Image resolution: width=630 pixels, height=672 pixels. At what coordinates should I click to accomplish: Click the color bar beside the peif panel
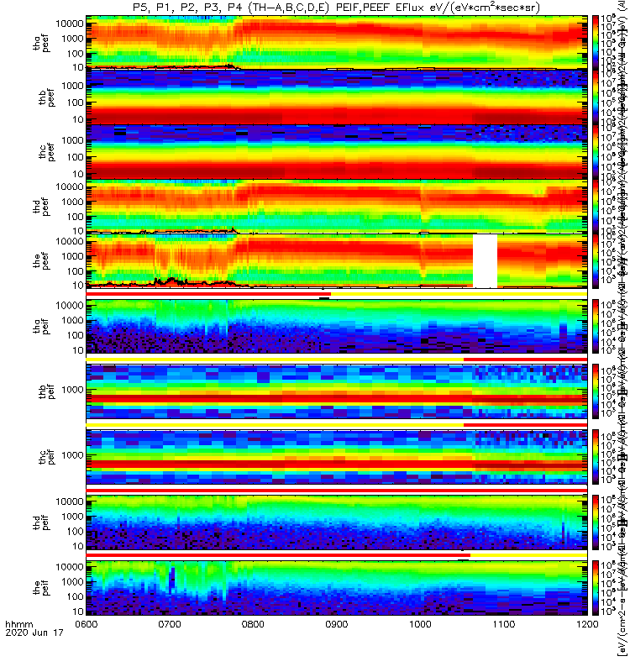(x=596, y=587)
